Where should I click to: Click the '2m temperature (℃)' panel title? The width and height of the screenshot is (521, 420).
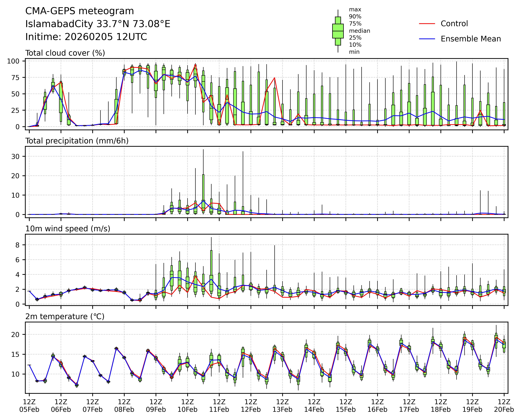(65, 316)
